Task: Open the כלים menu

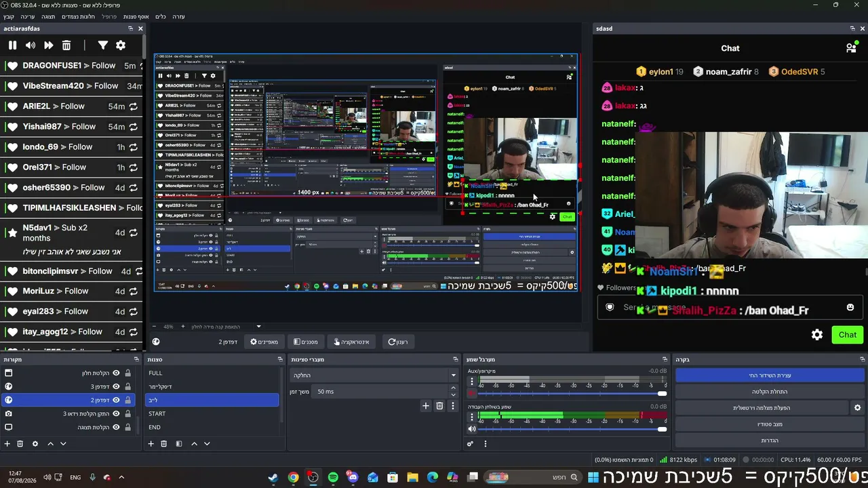Action: click(x=161, y=16)
